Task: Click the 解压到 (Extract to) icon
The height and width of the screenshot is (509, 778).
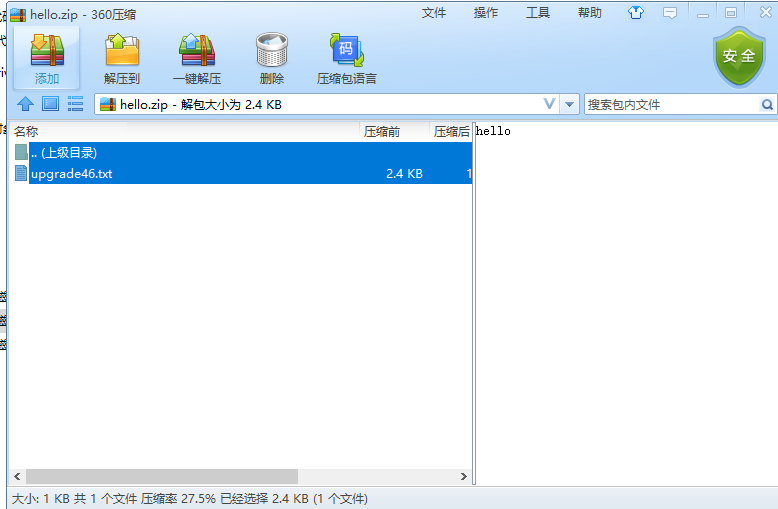Action: coord(122,50)
